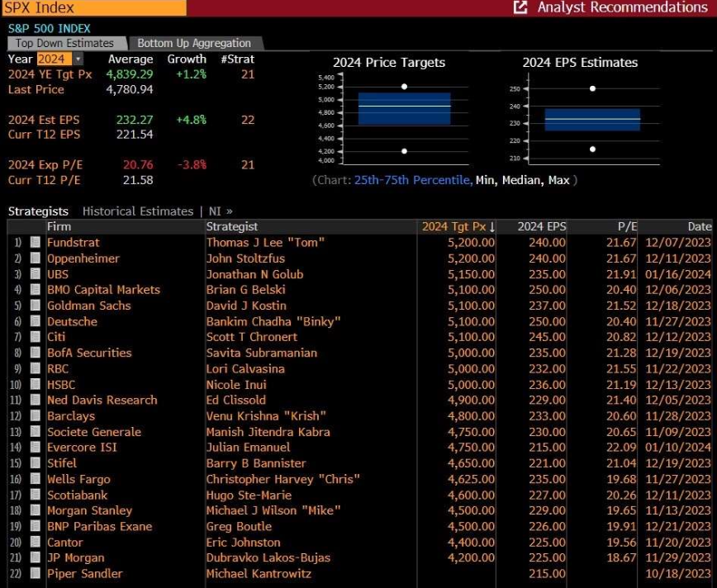
Task: Sort by 2024 EPS column header
Action: [532, 227]
